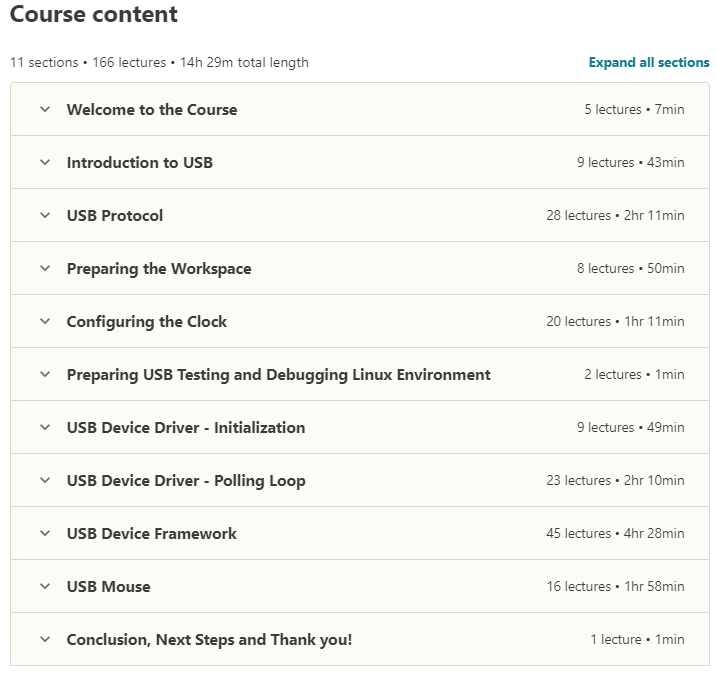This screenshot has width=718, height=673.
Task: Click the USB Device Framework title
Action: pyautogui.click(x=152, y=533)
